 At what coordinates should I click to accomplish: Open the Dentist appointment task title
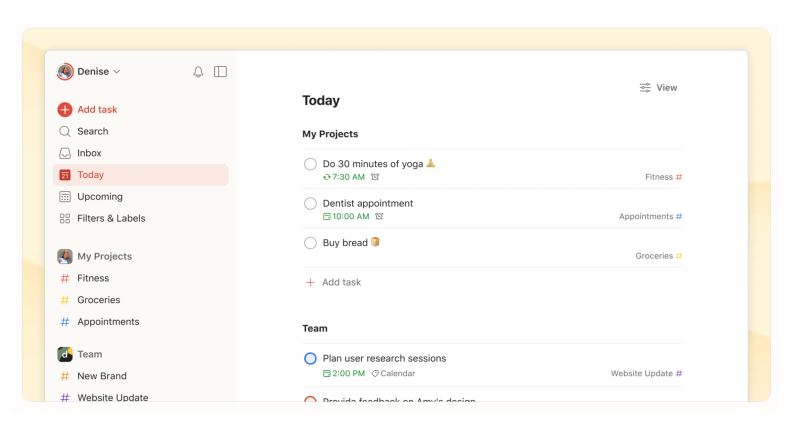(x=368, y=204)
